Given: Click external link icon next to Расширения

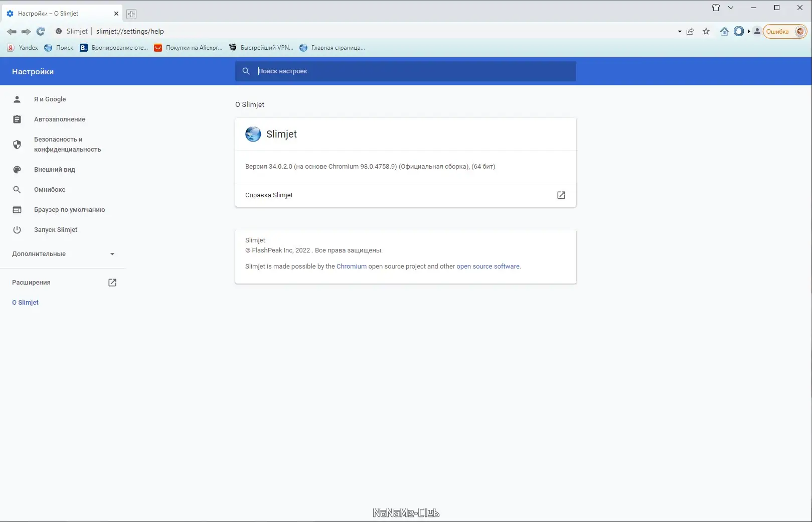Looking at the screenshot, I should tap(112, 283).
